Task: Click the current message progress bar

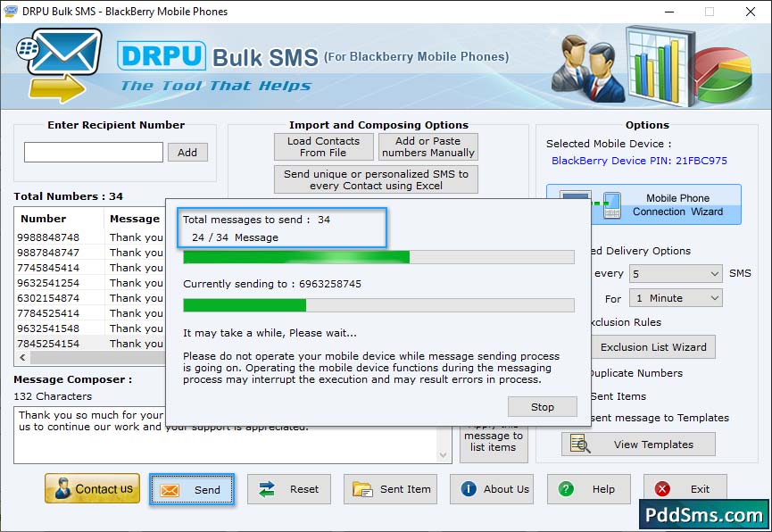Action: pos(378,305)
